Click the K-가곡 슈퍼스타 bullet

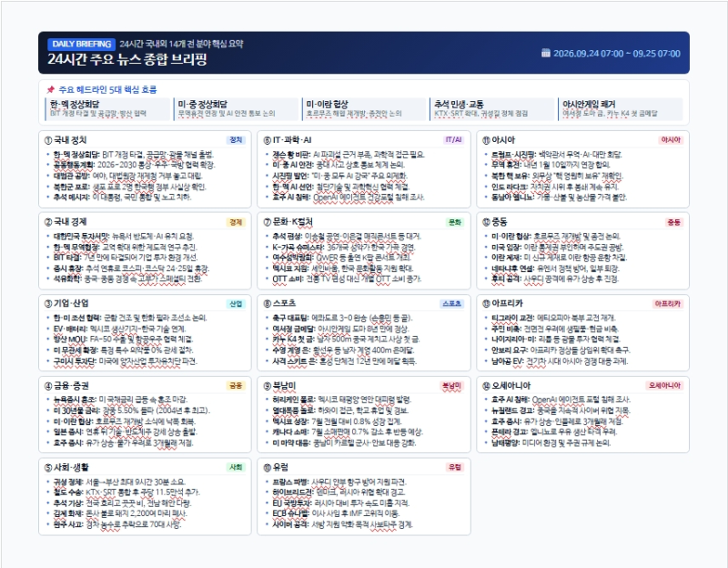[x=344, y=247]
